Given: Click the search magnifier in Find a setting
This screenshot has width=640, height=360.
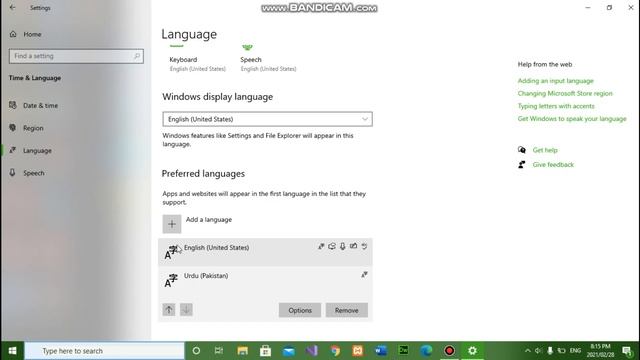Looking at the screenshot, I should click(137, 56).
